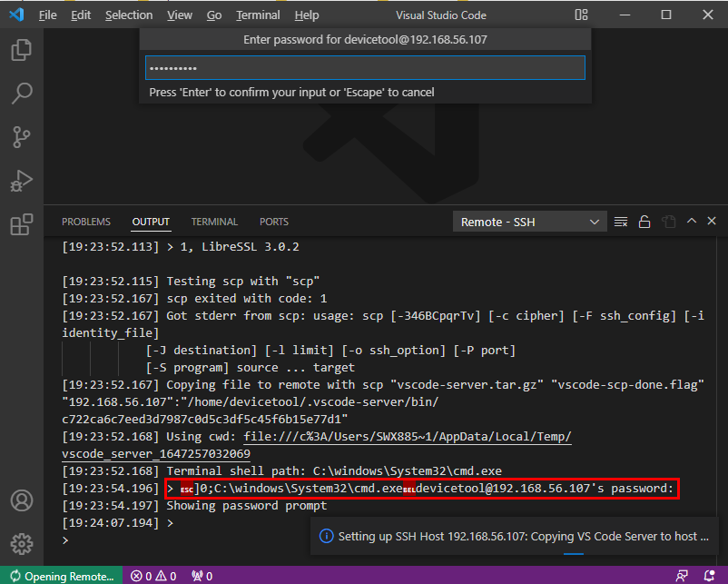Image resolution: width=728 pixels, height=584 pixels.
Task: Minimize the Visual Studio Code window
Action: point(625,15)
